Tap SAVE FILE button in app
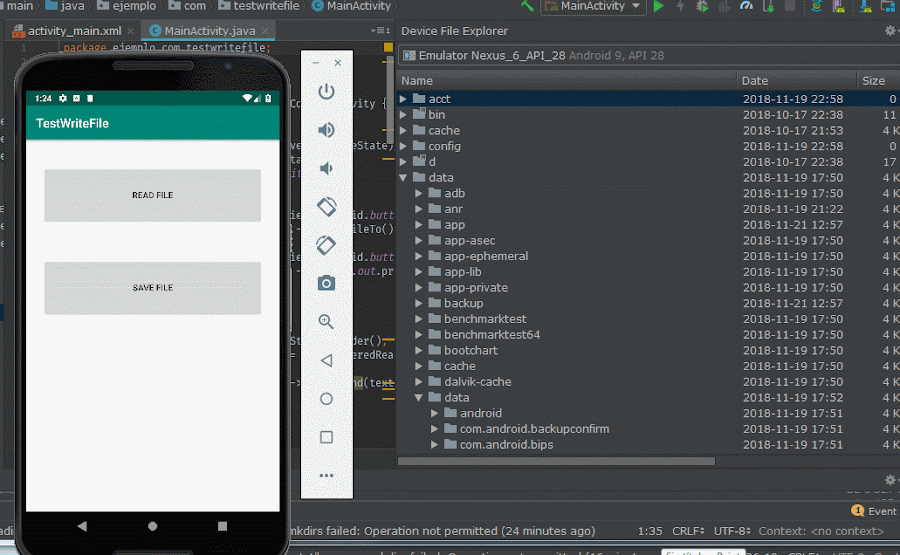The image size is (900, 555). point(153,288)
